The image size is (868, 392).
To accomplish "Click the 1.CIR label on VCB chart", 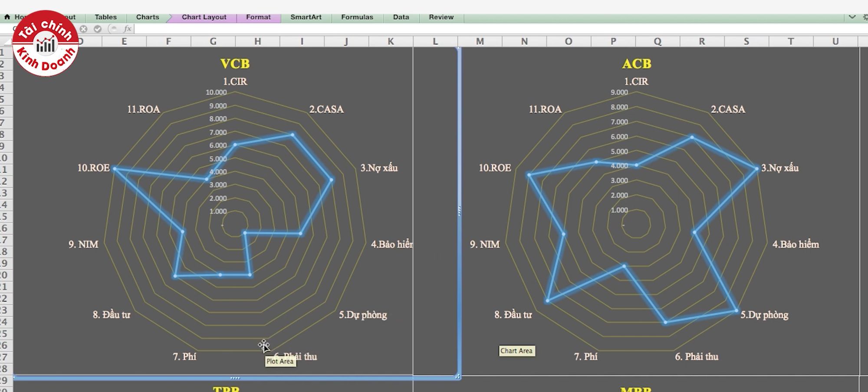I will click(235, 82).
